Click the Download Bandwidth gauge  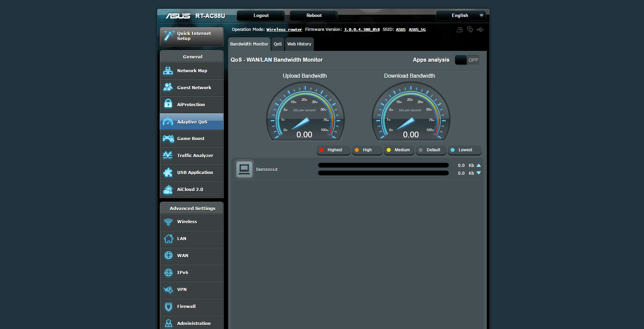pyautogui.click(x=411, y=111)
